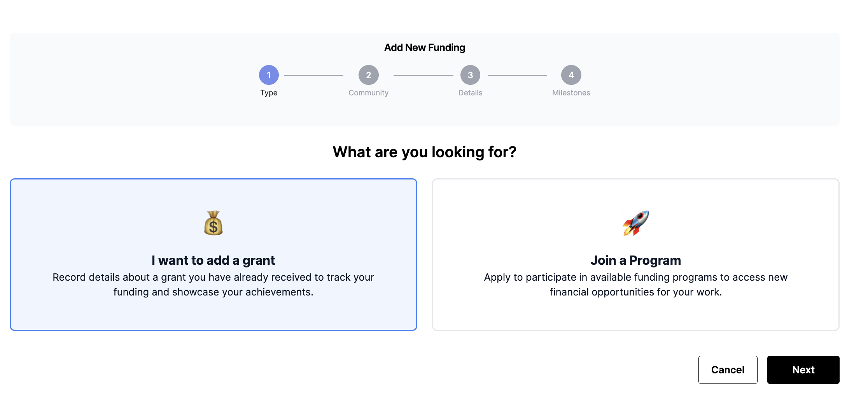Switch to the Details step label
868x401 pixels.
click(x=470, y=93)
